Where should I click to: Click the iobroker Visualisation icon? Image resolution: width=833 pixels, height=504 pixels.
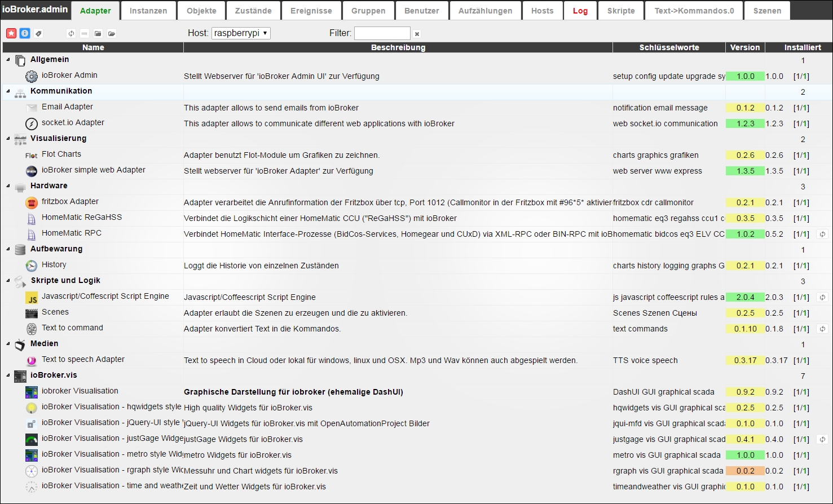32,392
